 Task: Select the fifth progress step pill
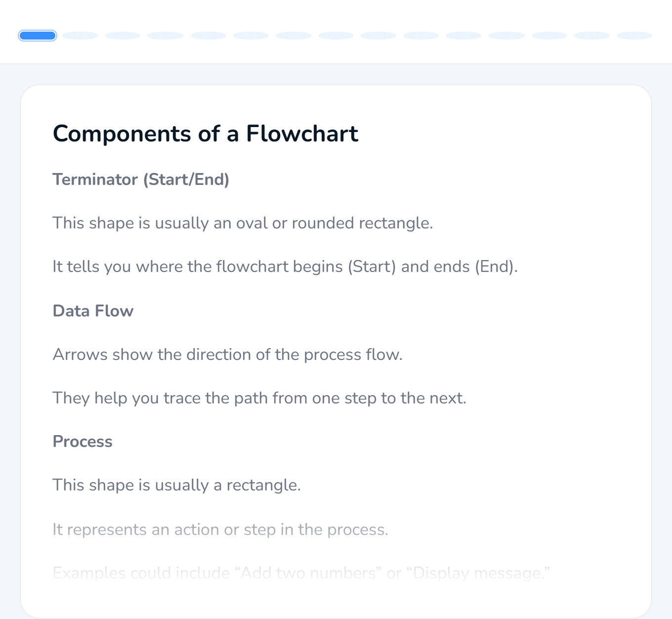coord(209,36)
